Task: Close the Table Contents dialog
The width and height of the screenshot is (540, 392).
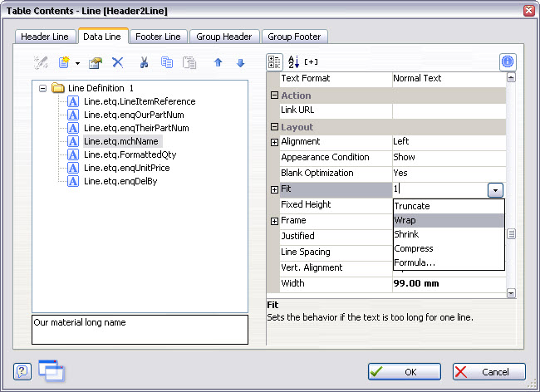Action: point(529,11)
